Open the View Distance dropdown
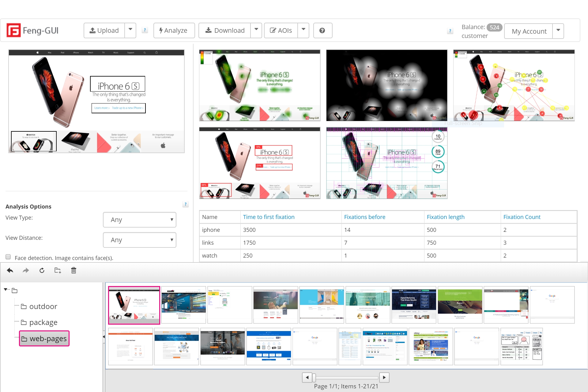Viewport: 588px width, 392px height. pyautogui.click(x=140, y=240)
